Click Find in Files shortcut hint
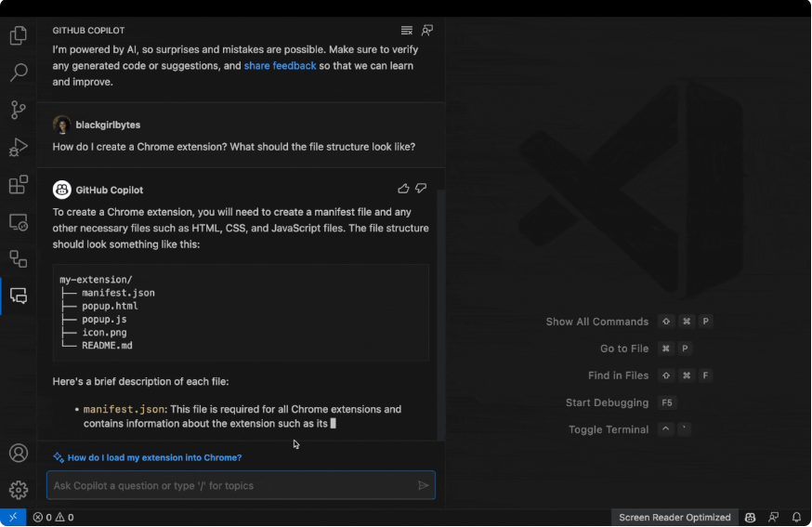 650,375
